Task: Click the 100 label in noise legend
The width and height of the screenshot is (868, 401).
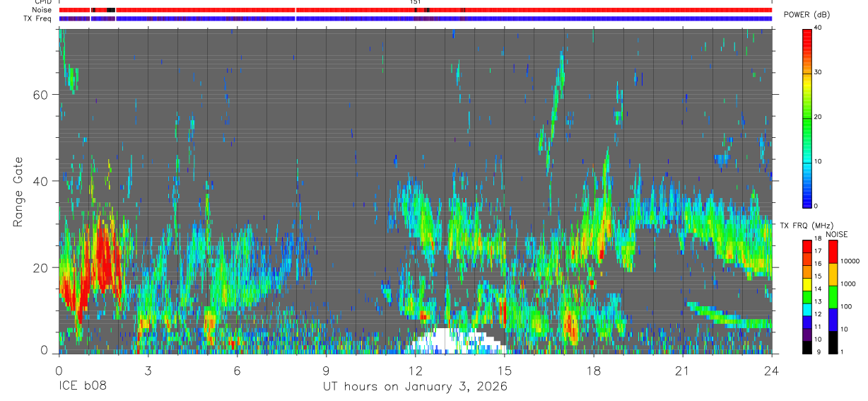Action: coord(847,306)
